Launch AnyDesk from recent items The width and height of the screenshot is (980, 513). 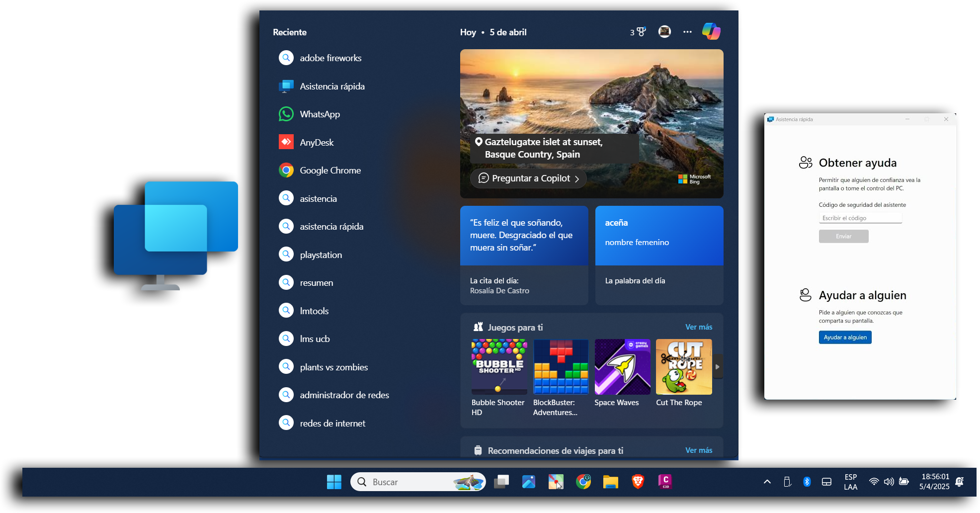coord(317,143)
